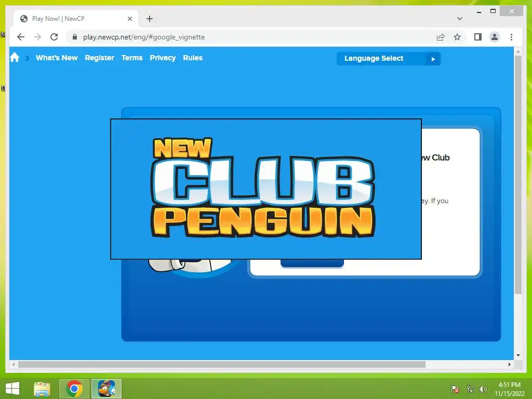Click the New Club Penguin logo
This screenshot has width=532, height=399.
(x=263, y=187)
